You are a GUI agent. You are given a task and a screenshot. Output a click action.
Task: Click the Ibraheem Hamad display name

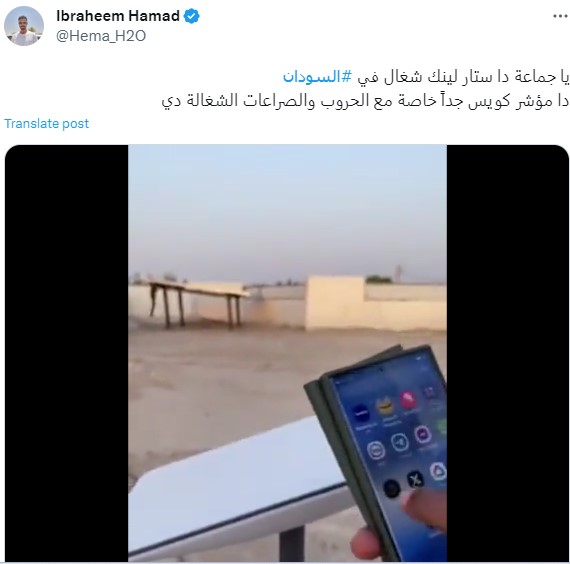coord(118,16)
